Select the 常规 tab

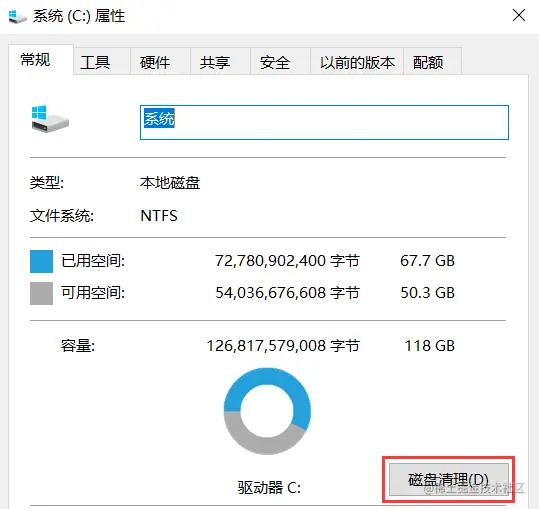(x=41, y=59)
